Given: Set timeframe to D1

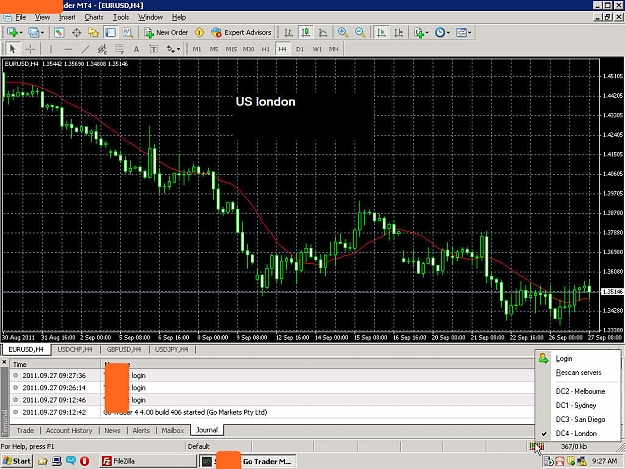Looking at the screenshot, I should [x=300, y=49].
